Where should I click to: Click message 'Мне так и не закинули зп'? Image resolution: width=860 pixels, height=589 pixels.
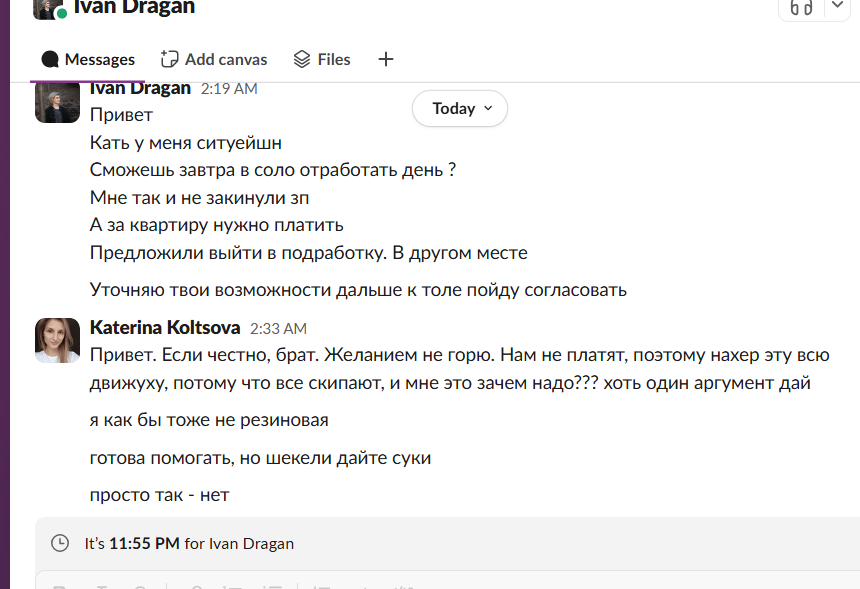[x=199, y=198]
